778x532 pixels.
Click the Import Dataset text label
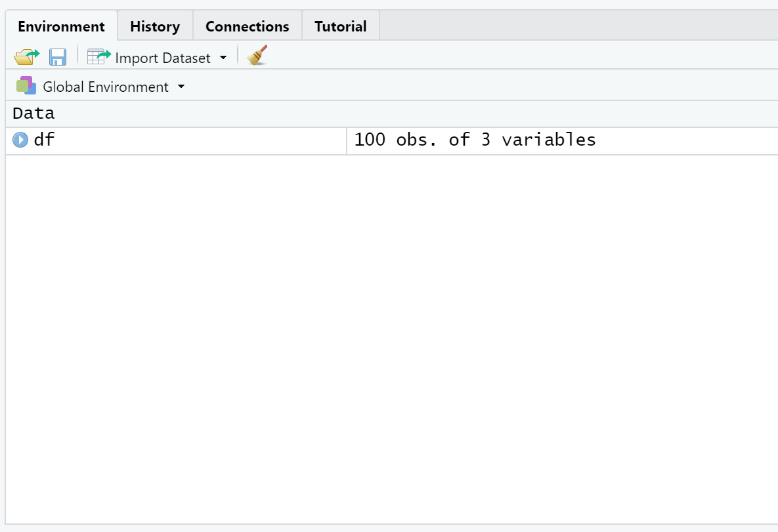pyautogui.click(x=163, y=58)
